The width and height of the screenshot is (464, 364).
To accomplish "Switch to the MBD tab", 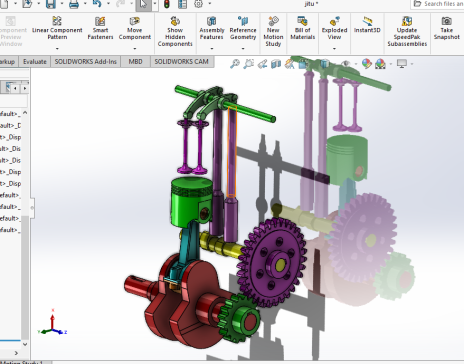I will tap(135, 62).
